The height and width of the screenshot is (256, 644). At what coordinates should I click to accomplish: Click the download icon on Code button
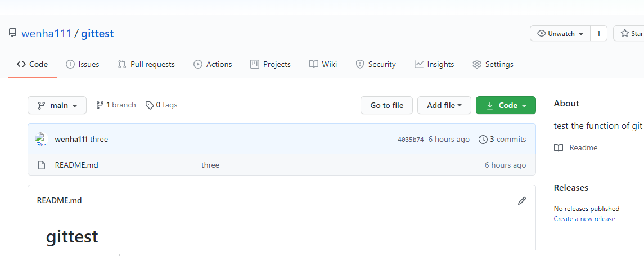pyautogui.click(x=489, y=106)
